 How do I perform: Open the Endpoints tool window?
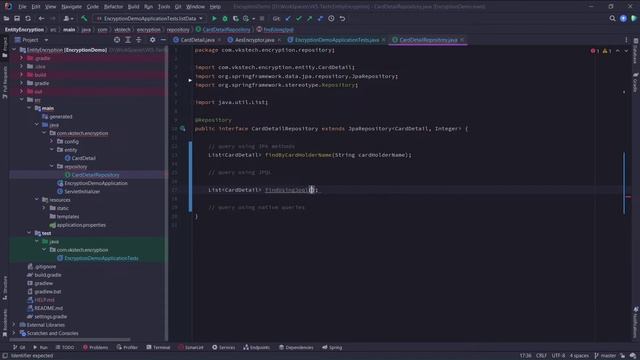tap(256, 347)
